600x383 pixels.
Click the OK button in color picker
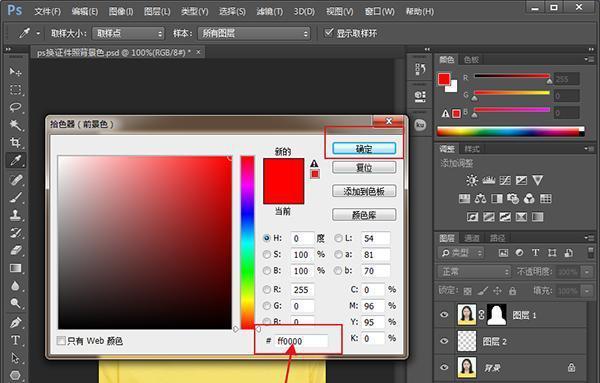pyautogui.click(x=364, y=148)
